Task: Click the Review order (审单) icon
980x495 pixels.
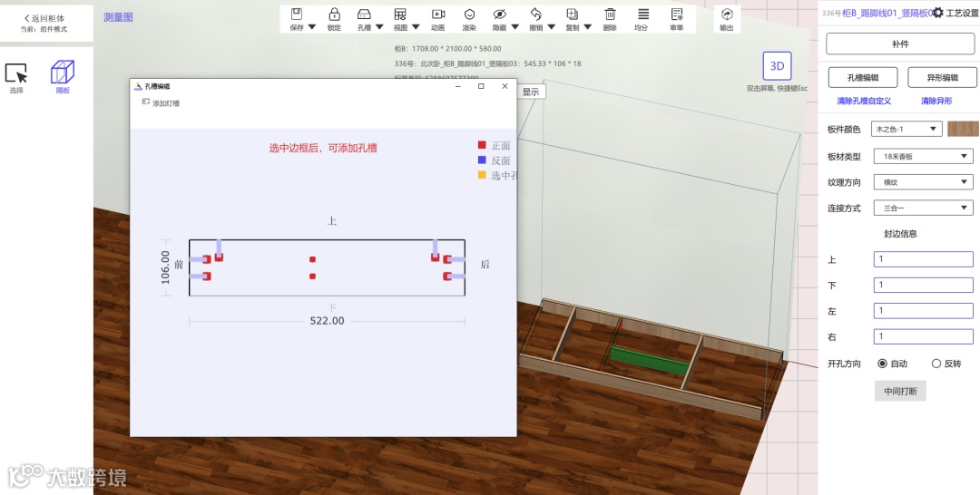Action: [x=676, y=15]
